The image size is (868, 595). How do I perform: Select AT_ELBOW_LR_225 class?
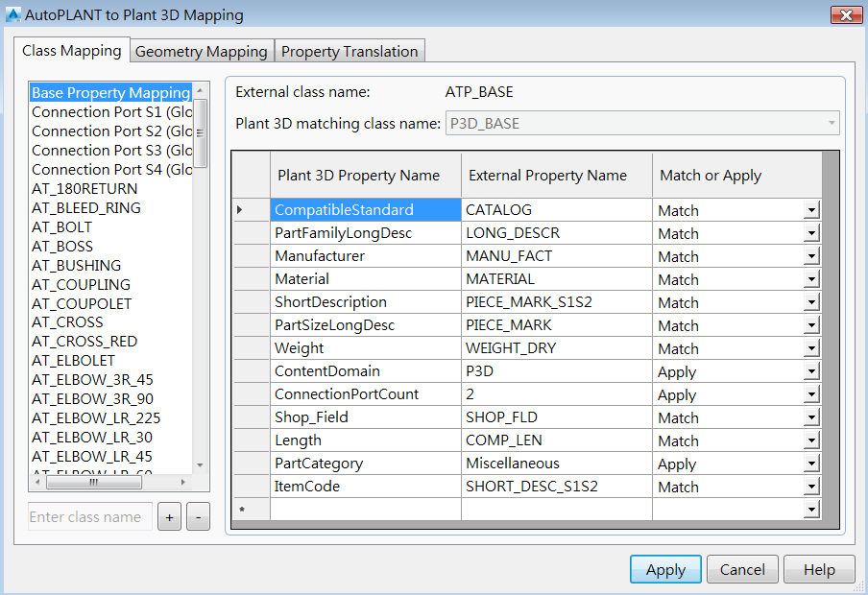(x=110, y=417)
